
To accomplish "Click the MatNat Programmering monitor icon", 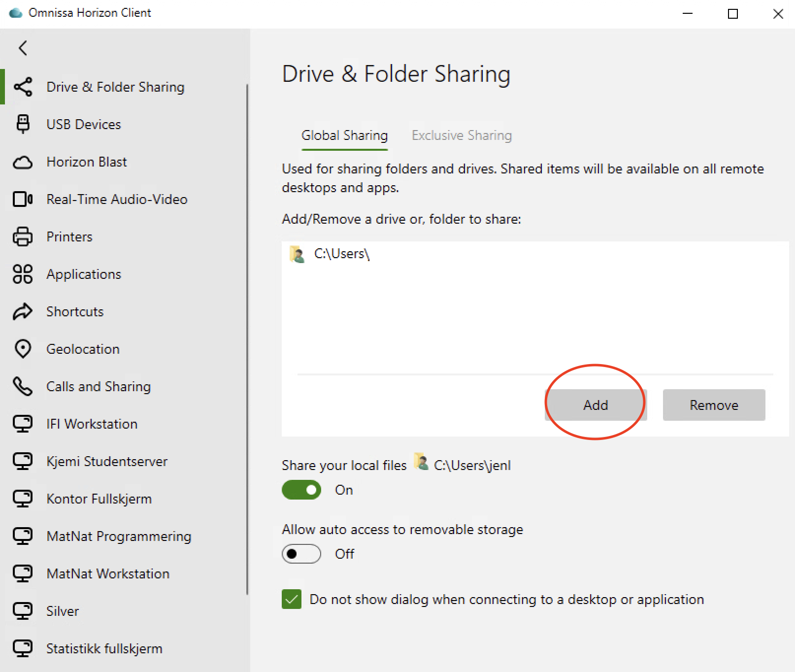I will click(23, 536).
